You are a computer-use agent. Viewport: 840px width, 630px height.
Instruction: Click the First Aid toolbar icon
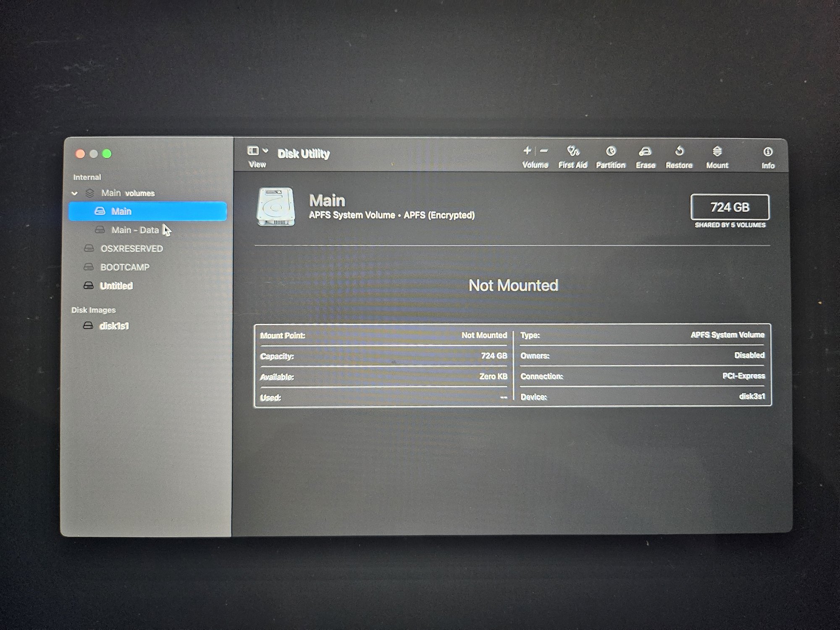572,152
